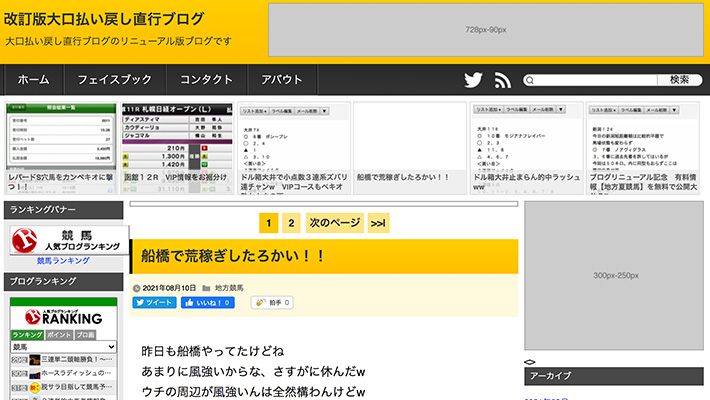Open the Twitter profile icon in navbar
The image size is (710, 400).
click(473, 80)
